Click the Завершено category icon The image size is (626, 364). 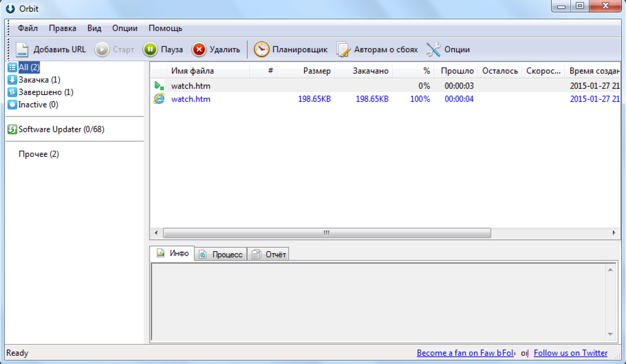coord(12,92)
